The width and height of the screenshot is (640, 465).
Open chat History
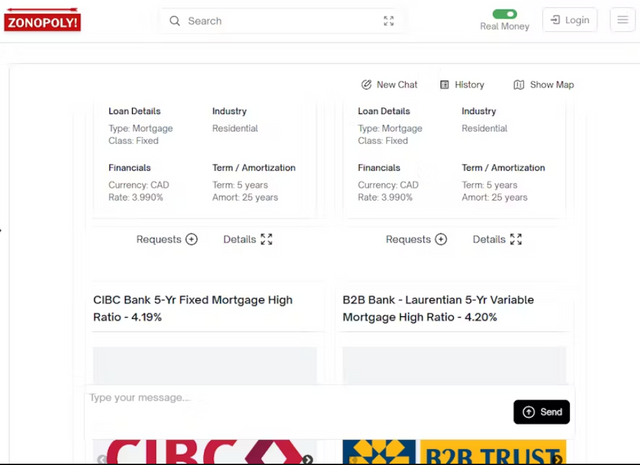click(x=462, y=85)
